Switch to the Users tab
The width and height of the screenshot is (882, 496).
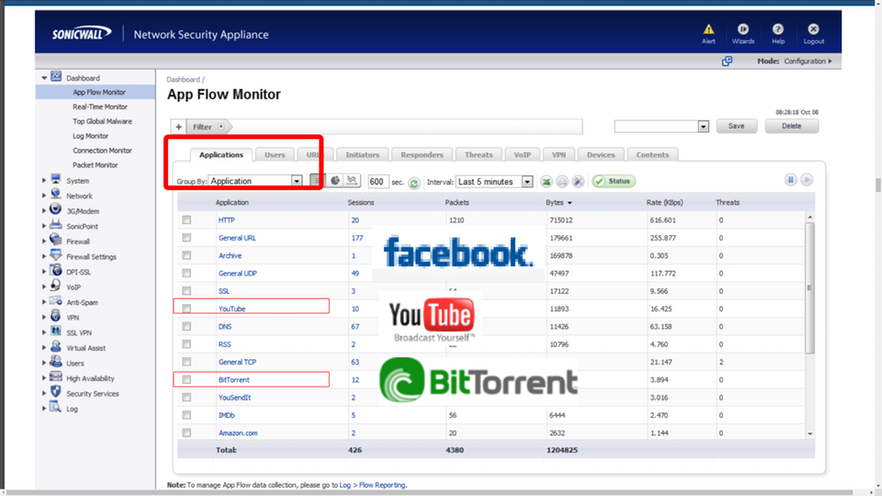click(275, 155)
